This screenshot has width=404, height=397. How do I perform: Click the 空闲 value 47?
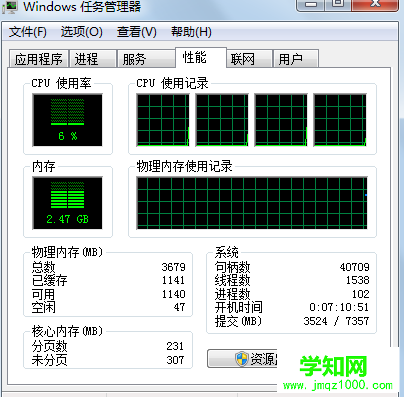tap(179, 307)
